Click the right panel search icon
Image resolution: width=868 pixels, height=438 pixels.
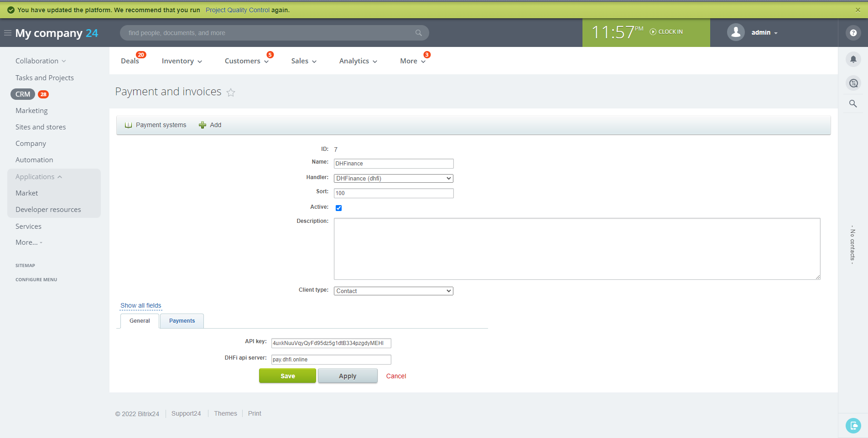click(x=853, y=104)
